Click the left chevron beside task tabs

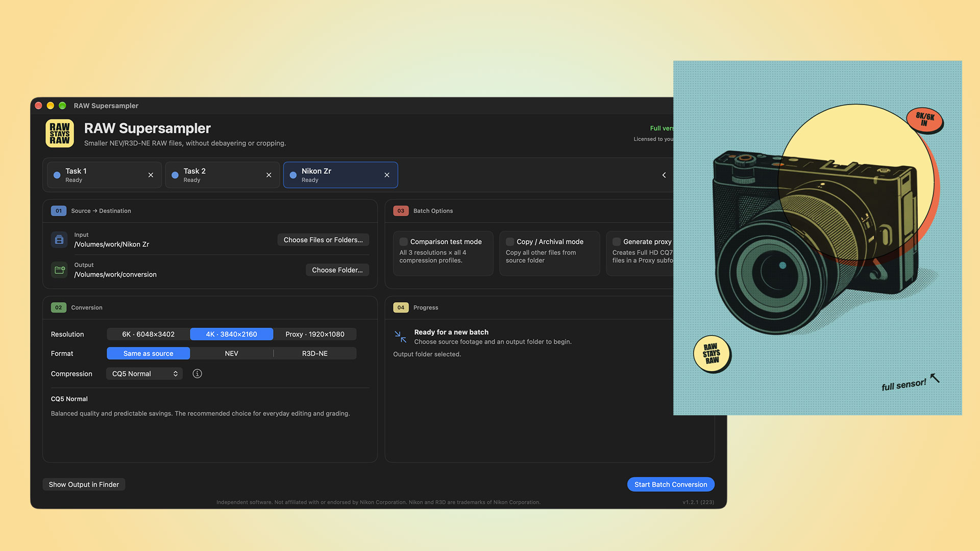tap(664, 175)
